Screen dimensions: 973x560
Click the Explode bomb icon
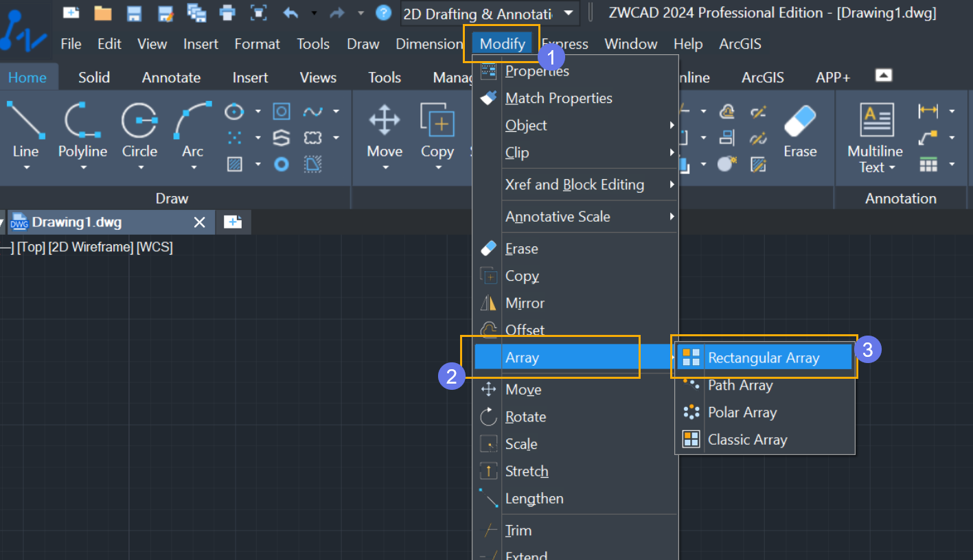(x=726, y=164)
